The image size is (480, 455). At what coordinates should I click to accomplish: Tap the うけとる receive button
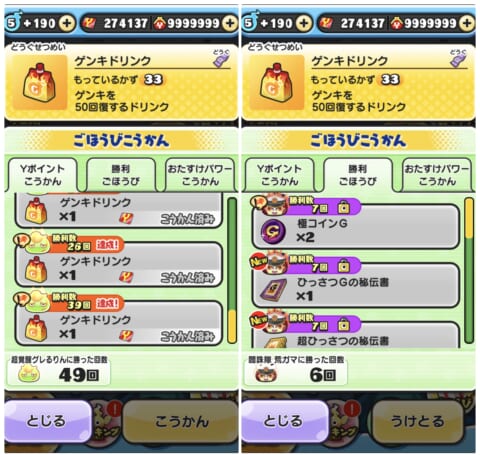(417, 421)
